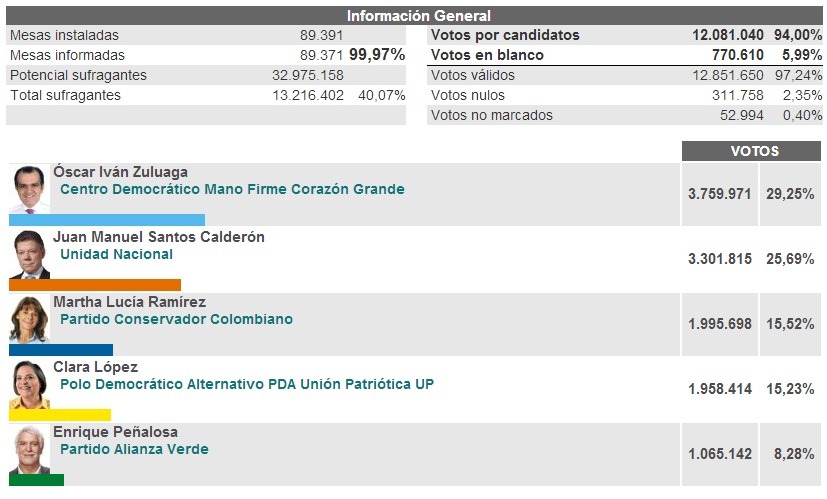827x499 pixels.
Task: Click the light blue Zuluaga vote bar
Action: tap(106, 220)
